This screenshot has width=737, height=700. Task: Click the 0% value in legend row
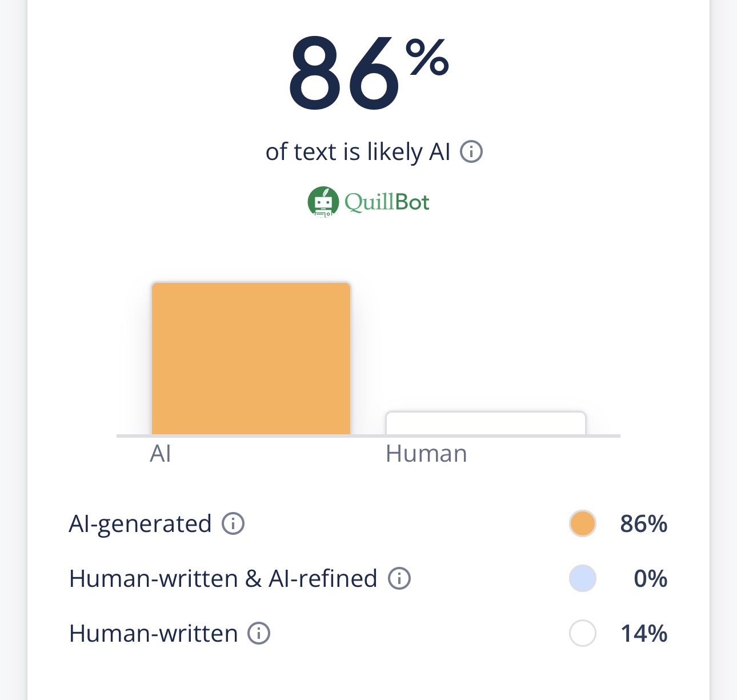point(650,578)
